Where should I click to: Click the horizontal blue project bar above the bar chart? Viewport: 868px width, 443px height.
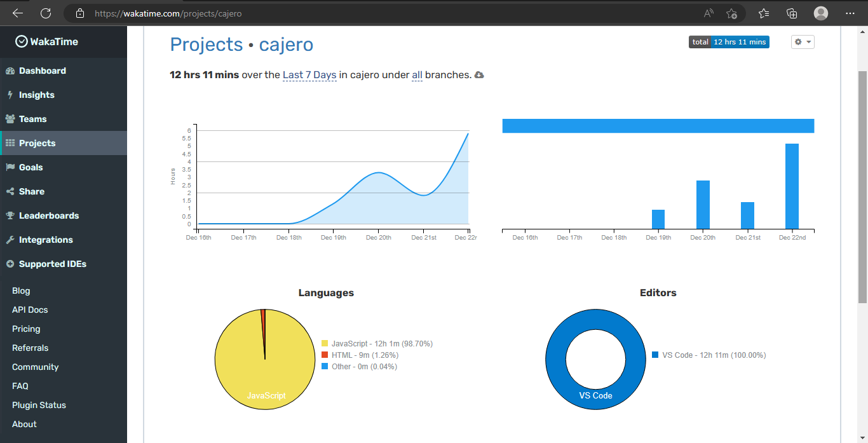click(x=658, y=126)
